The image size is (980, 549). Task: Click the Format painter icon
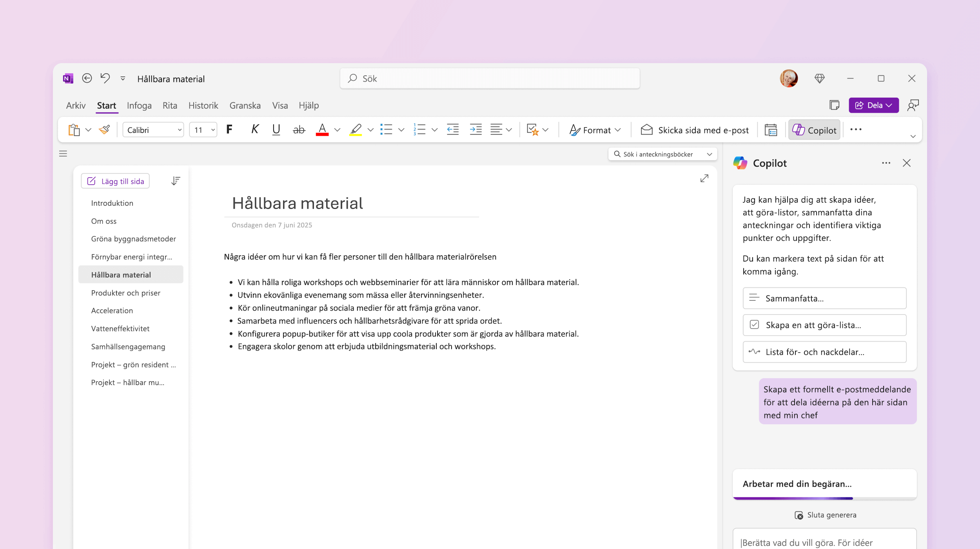[x=105, y=129]
